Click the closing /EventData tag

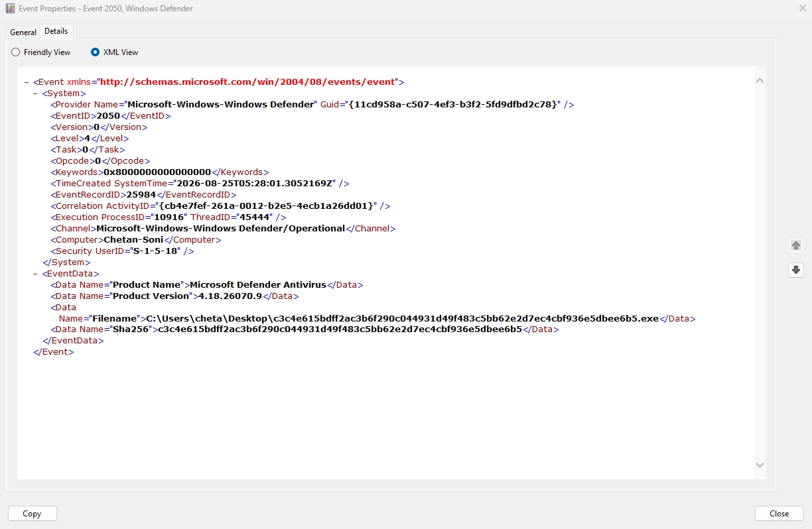coord(73,341)
